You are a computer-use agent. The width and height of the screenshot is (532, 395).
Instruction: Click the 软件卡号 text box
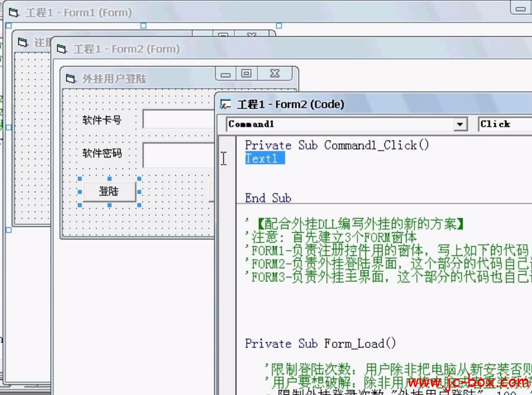[x=179, y=119]
